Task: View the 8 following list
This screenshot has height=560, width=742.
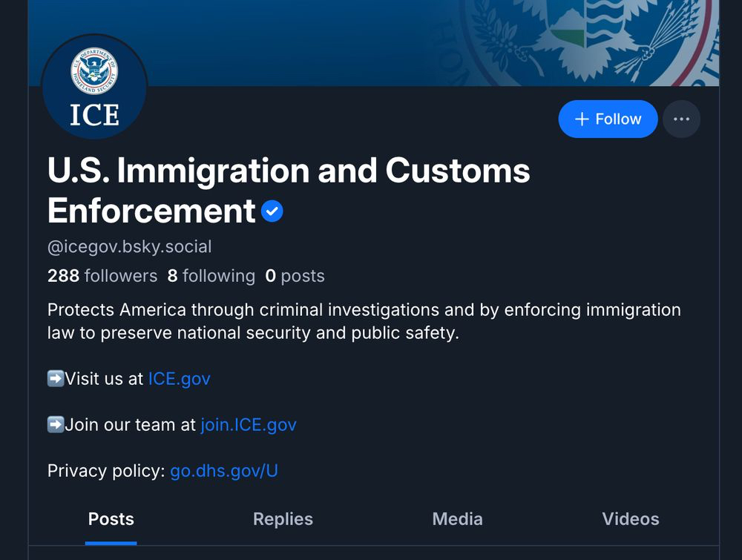Action: (x=211, y=276)
